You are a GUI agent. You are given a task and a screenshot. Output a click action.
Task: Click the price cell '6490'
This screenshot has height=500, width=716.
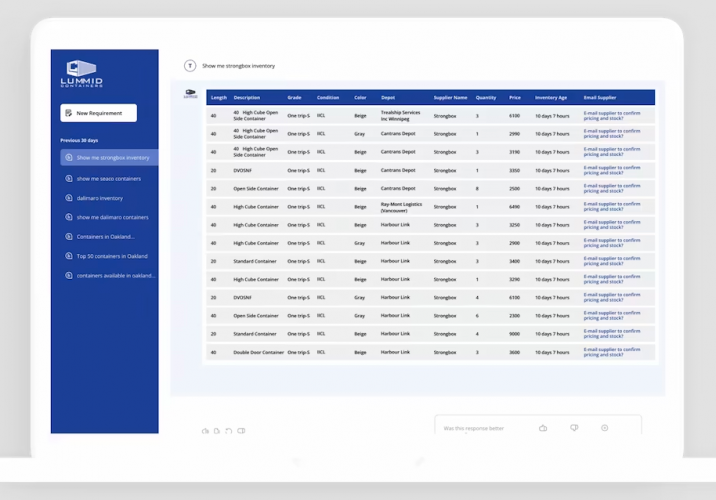click(515, 207)
